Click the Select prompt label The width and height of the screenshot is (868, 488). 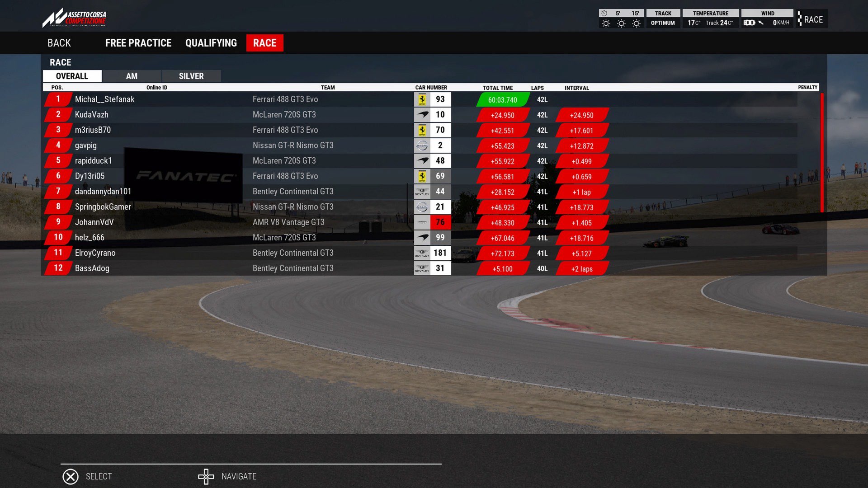pos(99,477)
